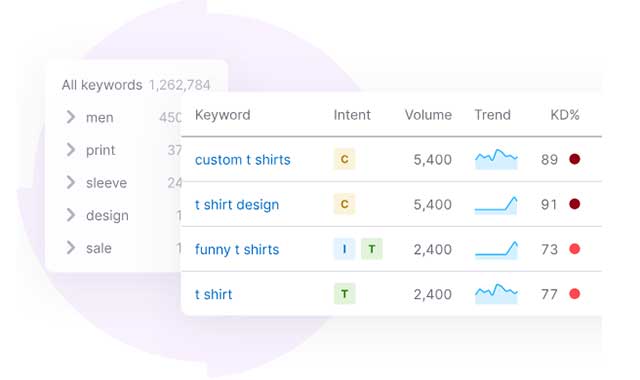Open the trend sparkline for t shirt design
This screenshot has width=640, height=380.
[496, 204]
